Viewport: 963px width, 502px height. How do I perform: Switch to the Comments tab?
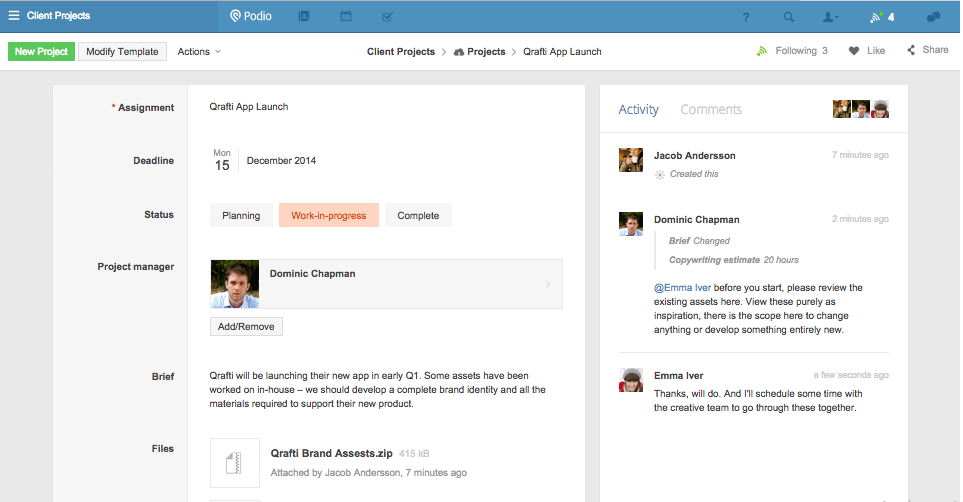coord(711,109)
